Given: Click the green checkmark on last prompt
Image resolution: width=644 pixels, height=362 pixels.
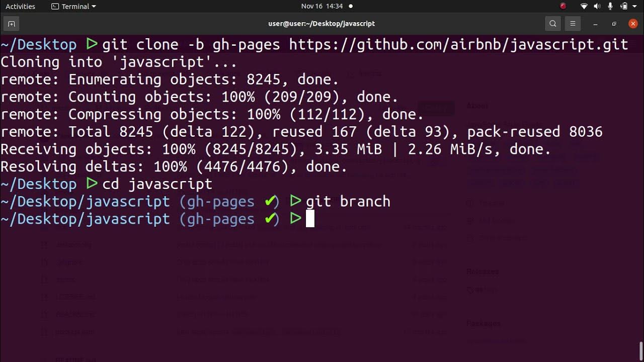Looking at the screenshot, I should point(271,219).
